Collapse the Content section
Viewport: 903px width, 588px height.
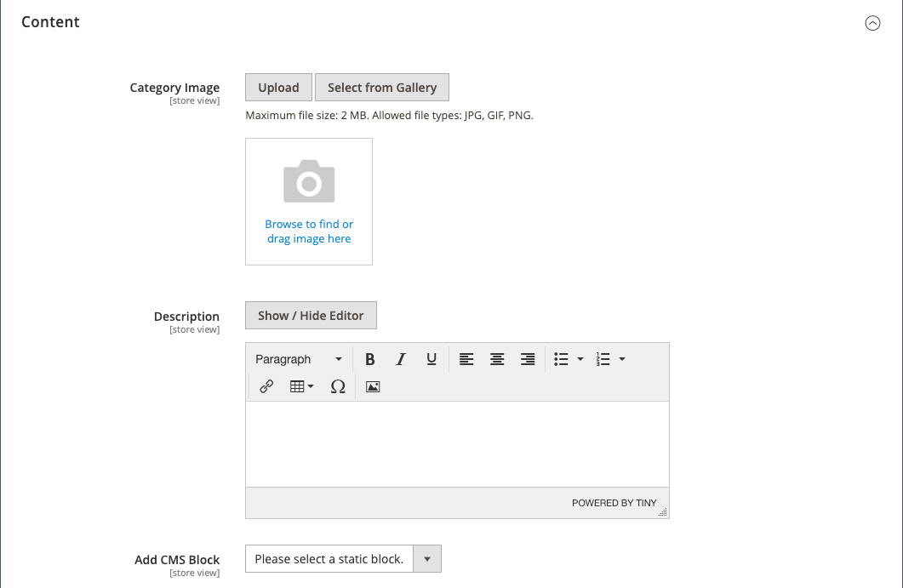click(872, 24)
